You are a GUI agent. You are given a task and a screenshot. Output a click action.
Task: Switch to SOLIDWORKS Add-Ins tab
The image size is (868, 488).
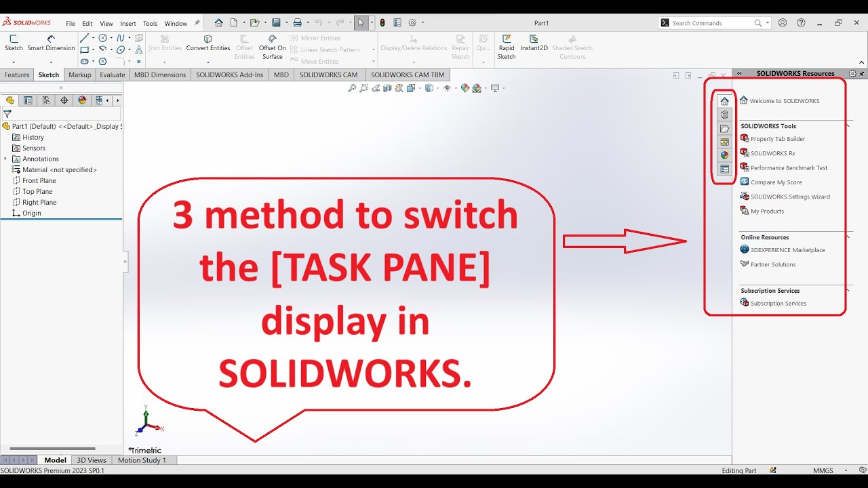(x=229, y=75)
